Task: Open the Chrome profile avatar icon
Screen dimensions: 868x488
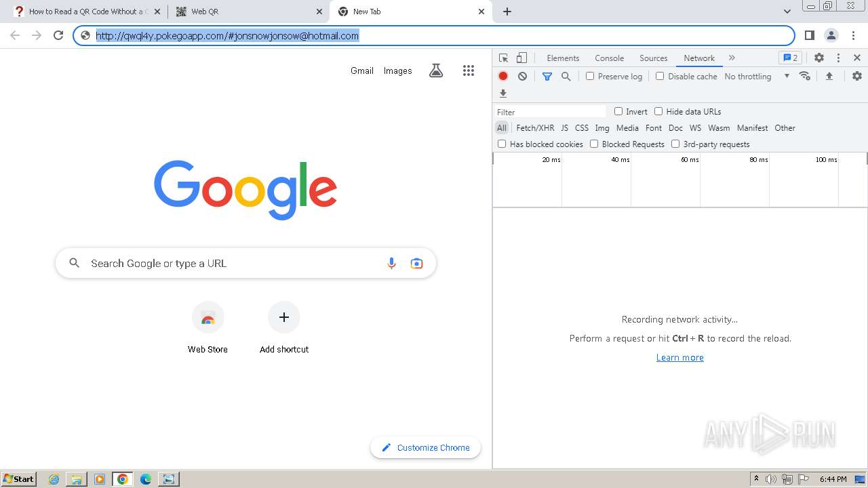Action: tap(831, 35)
